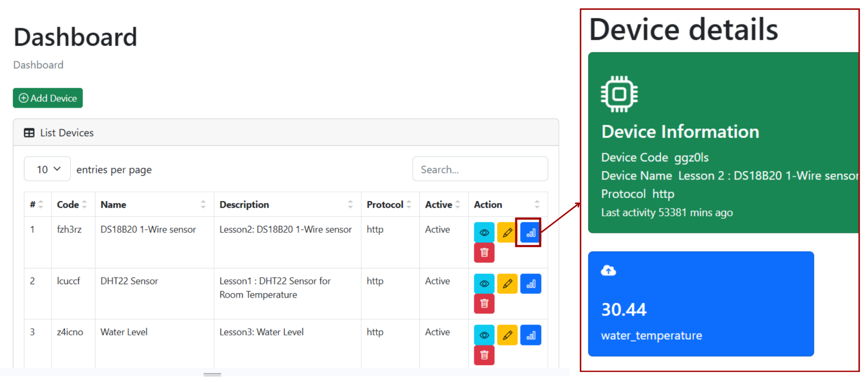The width and height of the screenshot is (868, 382).
Task: Delete the Water Level device
Action: [x=484, y=355]
